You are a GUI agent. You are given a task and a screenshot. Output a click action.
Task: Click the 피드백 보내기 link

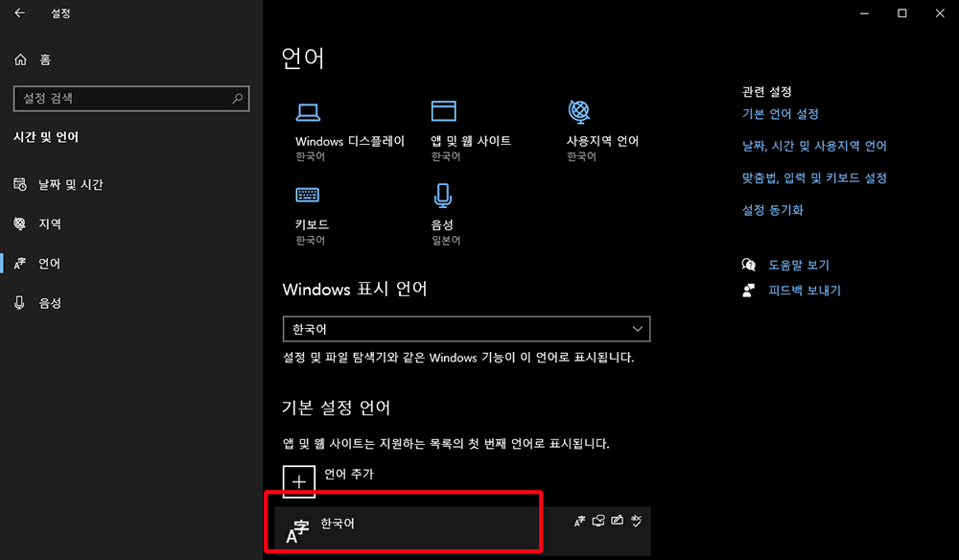coord(805,291)
